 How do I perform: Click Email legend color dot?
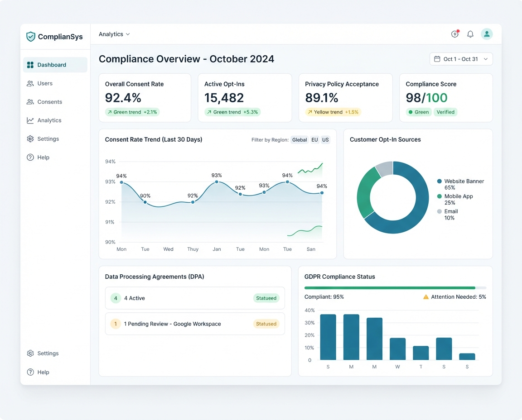click(x=440, y=211)
